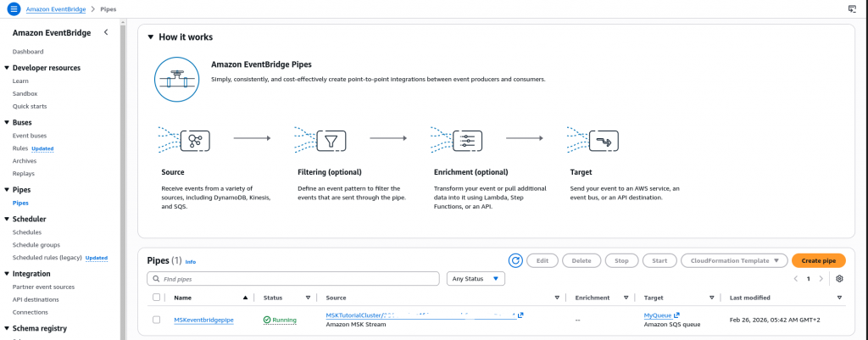The height and width of the screenshot is (340, 868).
Task: Click the Enrichment step diagram icon
Action: [x=466, y=141]
